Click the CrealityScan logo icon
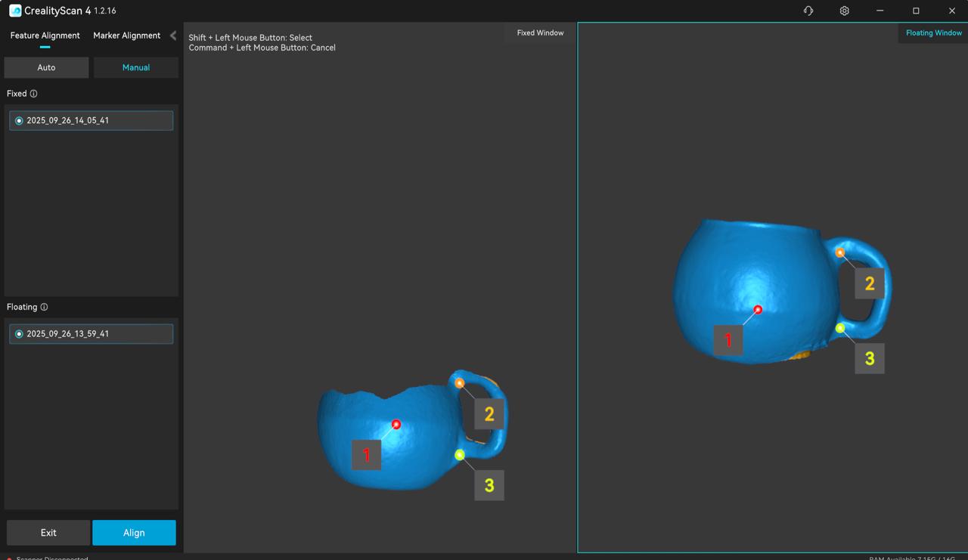Viewport: 968px width, 560px height. [15, 11]
